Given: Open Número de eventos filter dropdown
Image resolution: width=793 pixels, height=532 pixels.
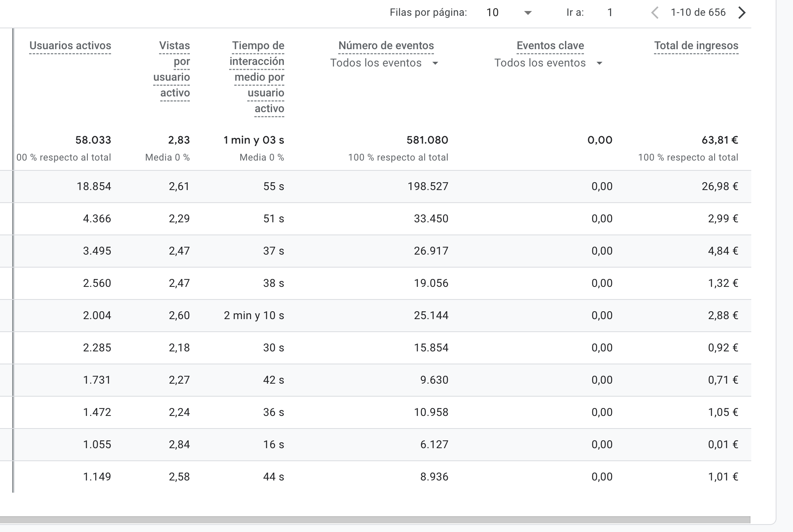Looking at the screenshot, I should click(384, 63).
